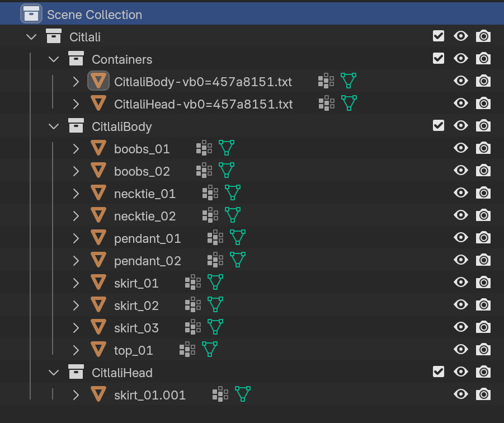Click the Scene Collection title text
Image resolution: width=504 pixels, height=423 pixels.
coord(95,14)
